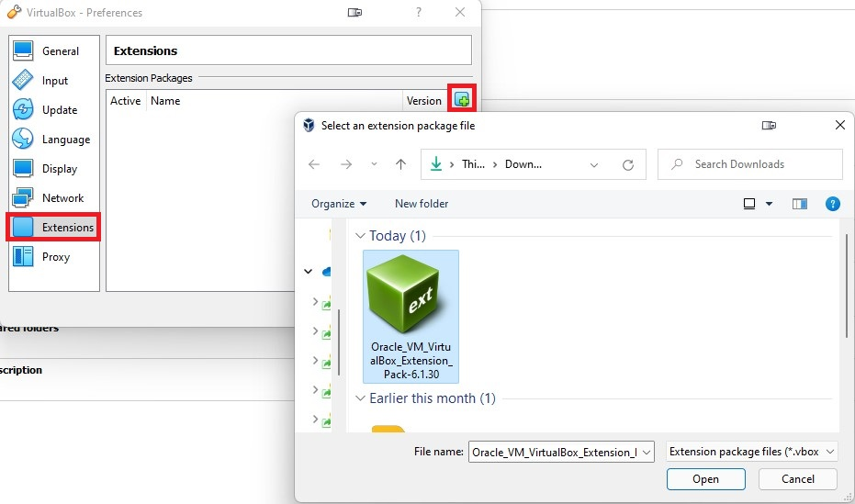Click into the File name text field

coord(555,453)
